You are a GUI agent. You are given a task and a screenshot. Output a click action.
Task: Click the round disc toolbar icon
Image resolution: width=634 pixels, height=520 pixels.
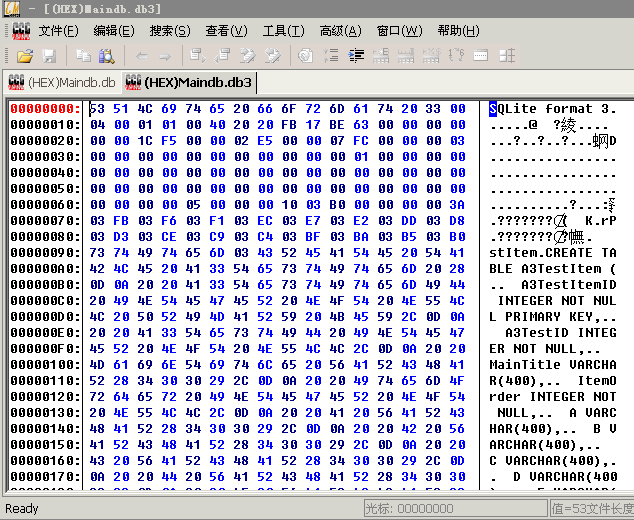coord(306,56)
